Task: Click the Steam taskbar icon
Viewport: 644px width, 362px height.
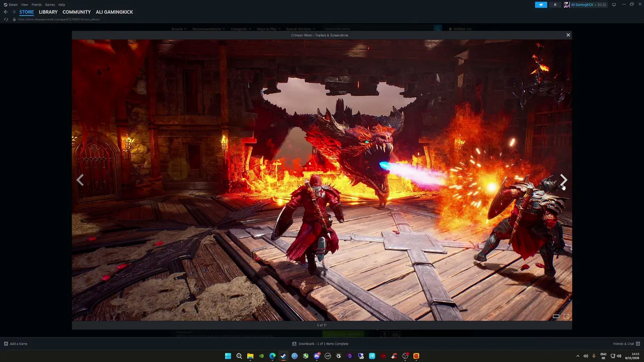Action: coord(283,356)
